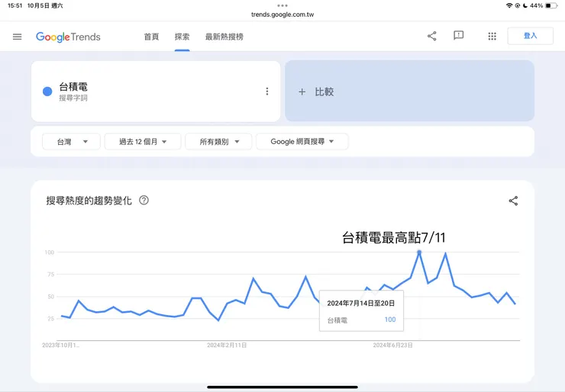Open the 台灣 region dropdown

[x=71, y=141]
